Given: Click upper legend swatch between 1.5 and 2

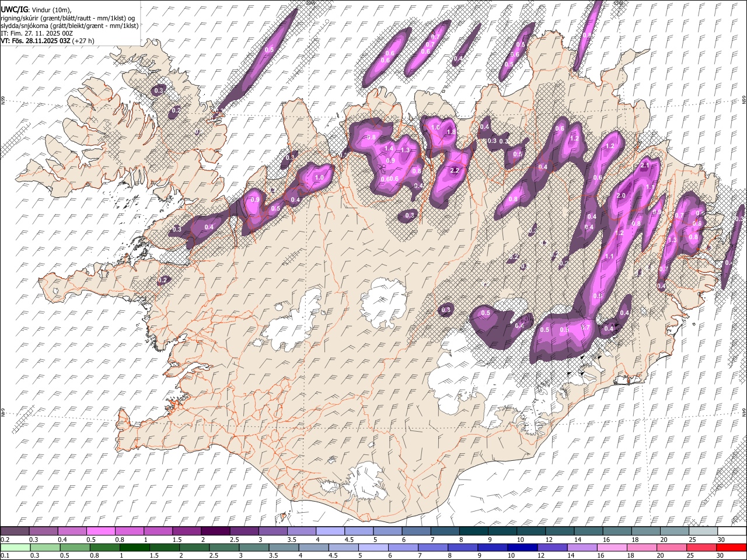Looking at the screenshot, I should click(187, 531).
